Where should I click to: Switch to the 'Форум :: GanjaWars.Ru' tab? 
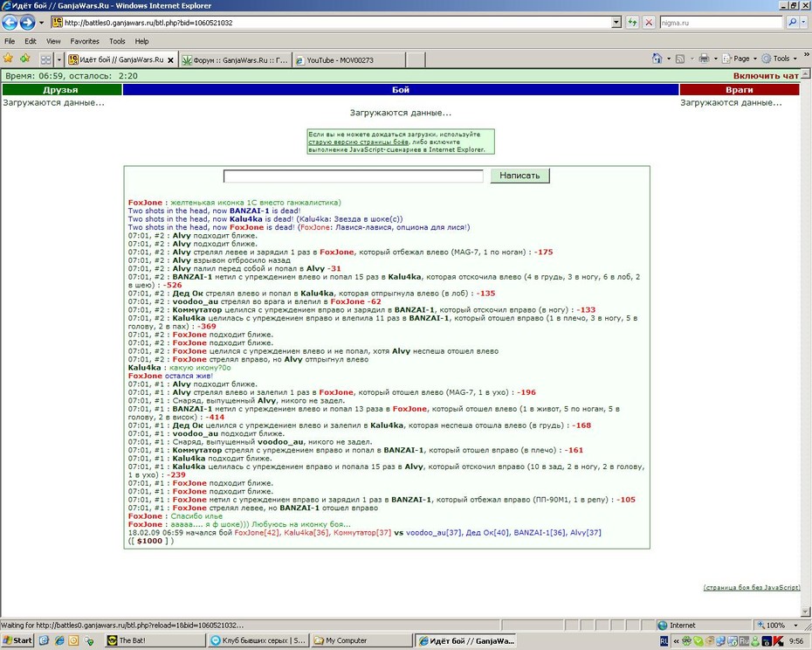click(235, 60)
